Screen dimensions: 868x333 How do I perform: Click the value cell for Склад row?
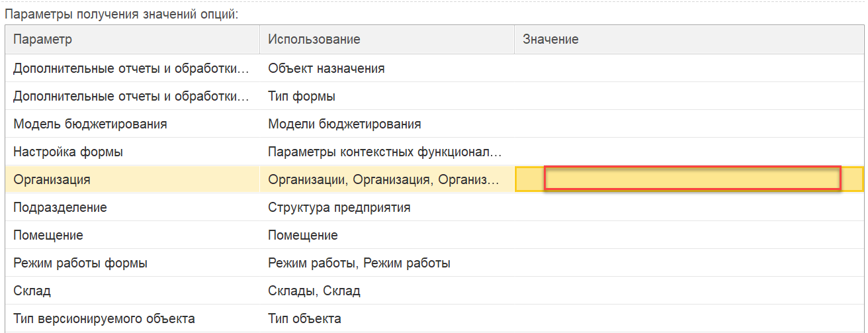click(x=689, y=291)
